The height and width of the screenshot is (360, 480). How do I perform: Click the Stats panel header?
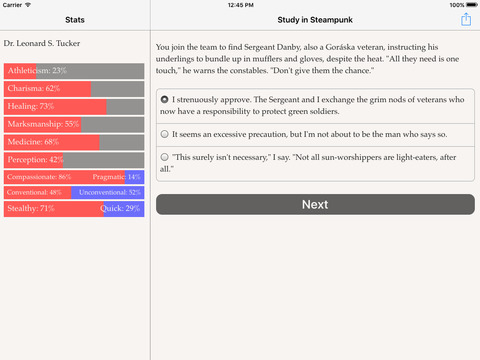(x=75, y=20)
